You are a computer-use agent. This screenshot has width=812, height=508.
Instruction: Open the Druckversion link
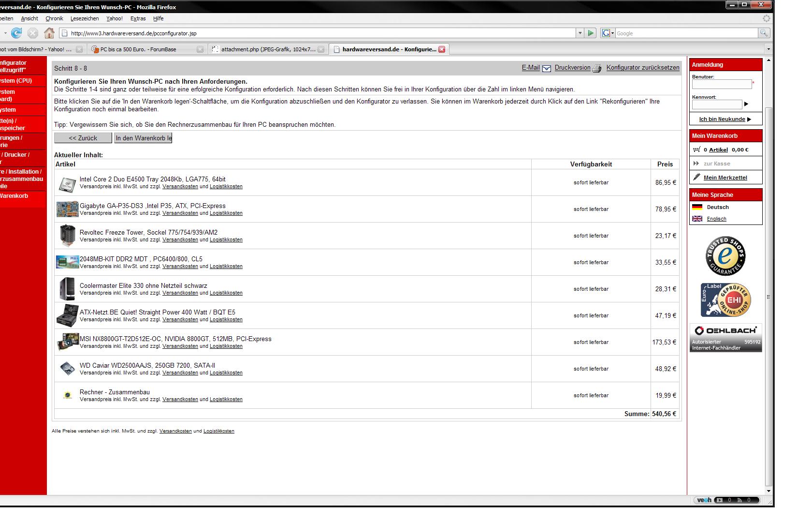[572, 68]
